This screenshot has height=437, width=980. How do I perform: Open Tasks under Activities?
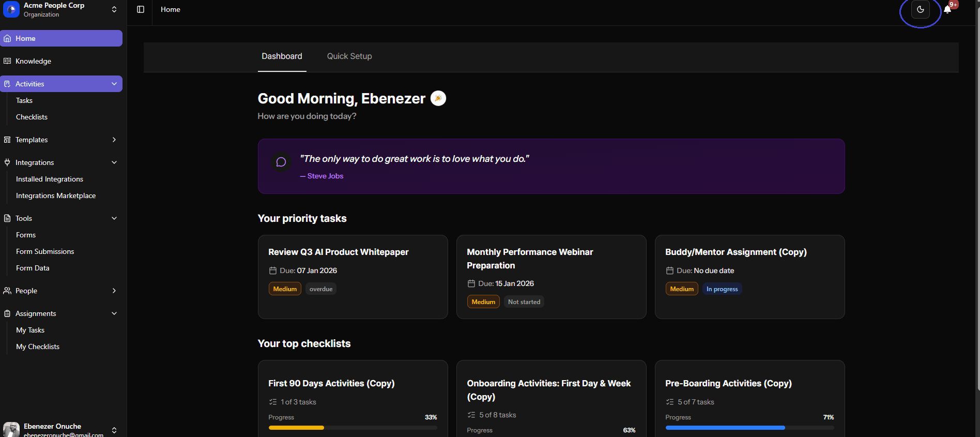point(24,100)
